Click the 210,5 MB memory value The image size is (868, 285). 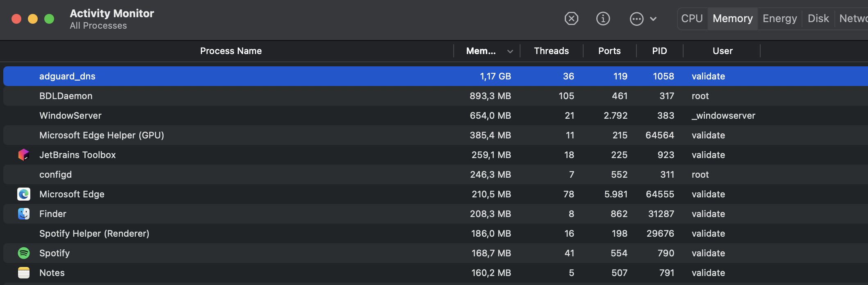(491, 194)
